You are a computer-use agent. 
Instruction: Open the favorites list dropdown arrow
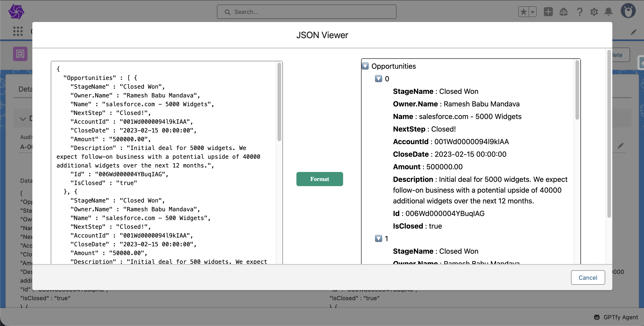[x=533, y=12]
